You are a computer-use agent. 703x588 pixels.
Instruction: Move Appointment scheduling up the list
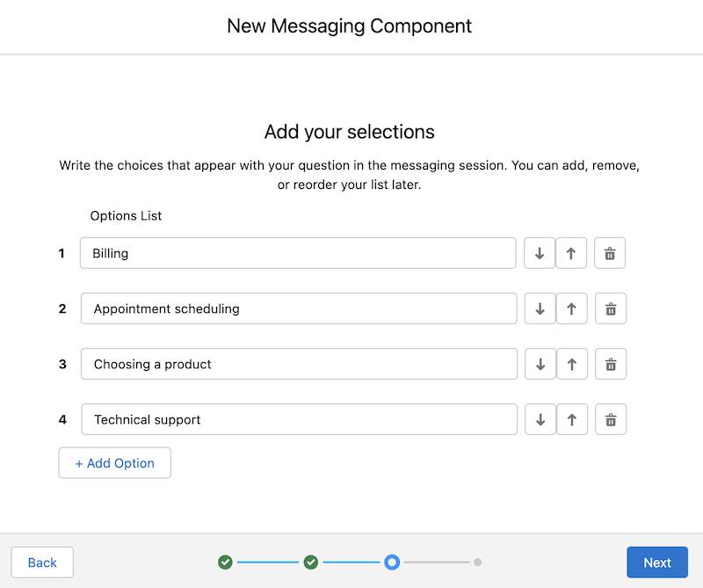tap(572, 309)
